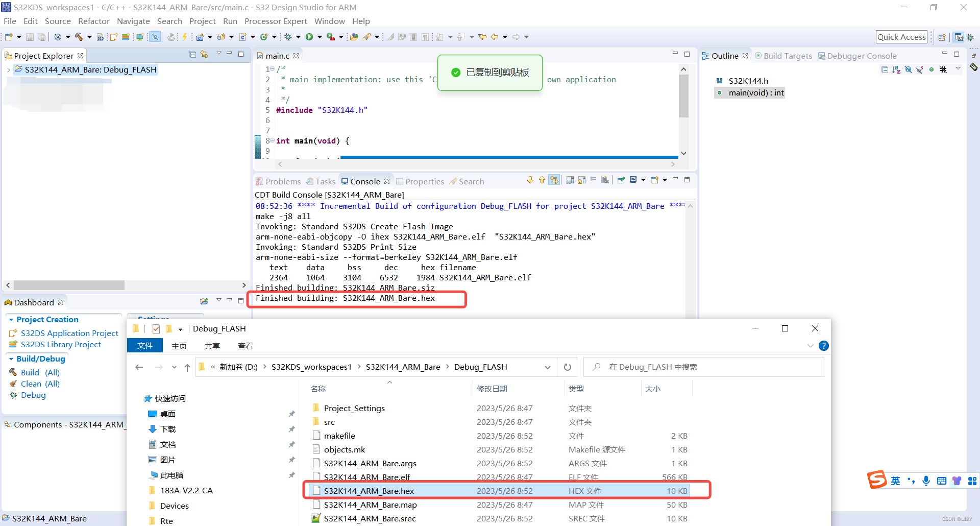This screenshot has width=980, height=526.
Task: Collapse the Project Creation section in Dashboard
Action: (x=11, y=320)
